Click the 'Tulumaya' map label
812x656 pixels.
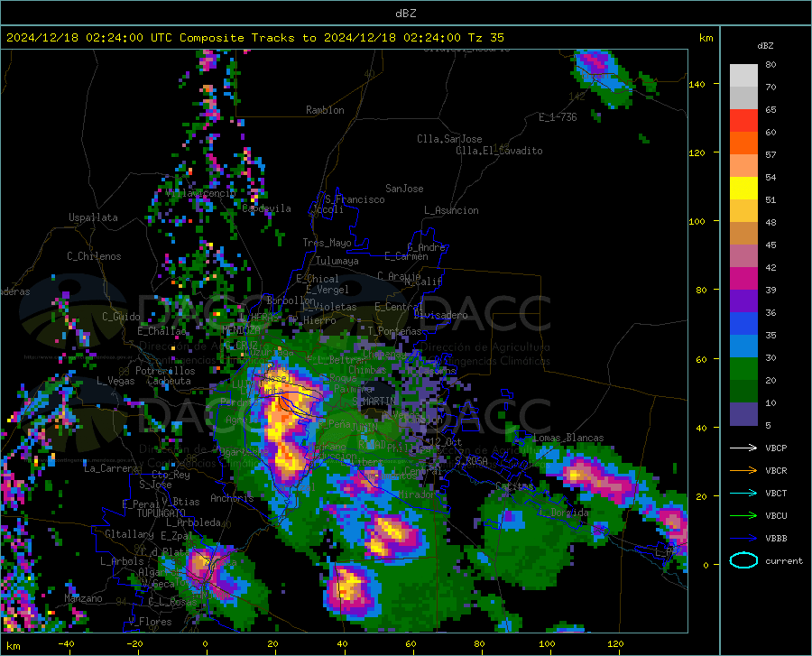pos(337,261)
